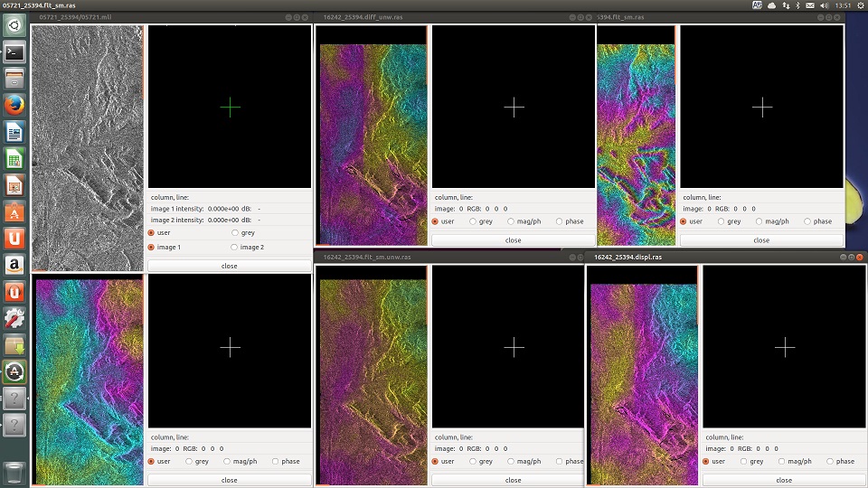Viewport: 868px width, 488px height.
Task: Open the Trash in the launcher
Action: click(14, 472)
